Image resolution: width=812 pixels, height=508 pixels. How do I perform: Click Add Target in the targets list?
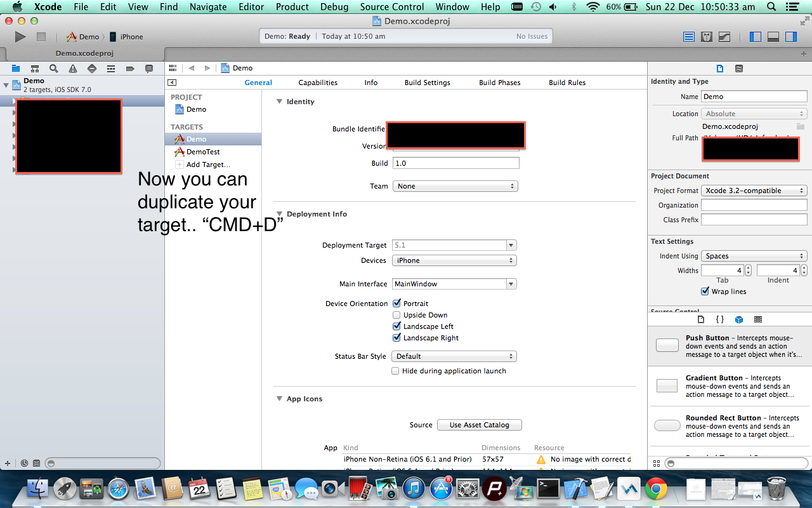pyautogui.click(x=203, y=164)
